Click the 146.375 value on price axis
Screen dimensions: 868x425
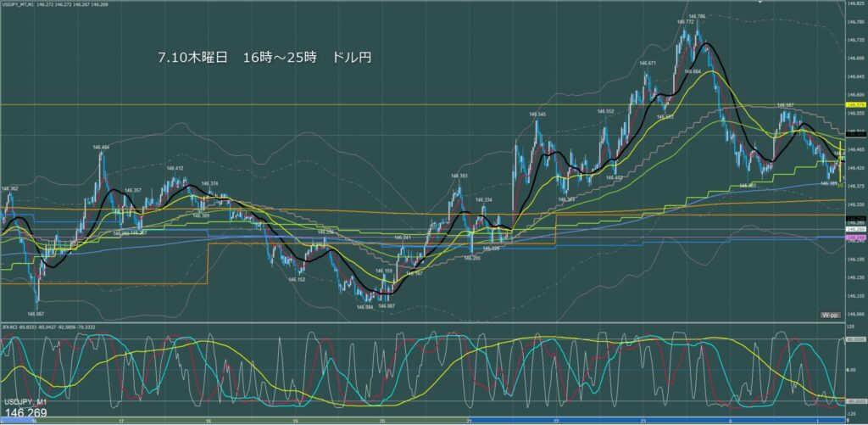point(856,186)
